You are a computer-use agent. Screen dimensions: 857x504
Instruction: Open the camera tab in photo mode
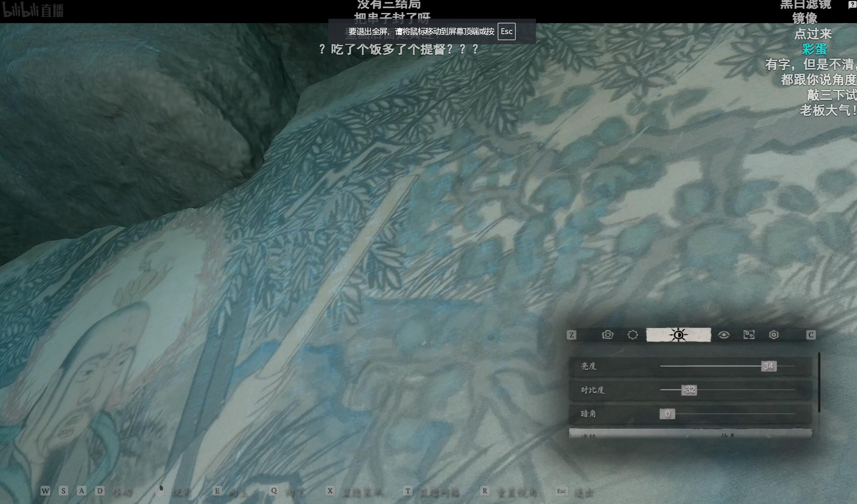coord(608,335)
